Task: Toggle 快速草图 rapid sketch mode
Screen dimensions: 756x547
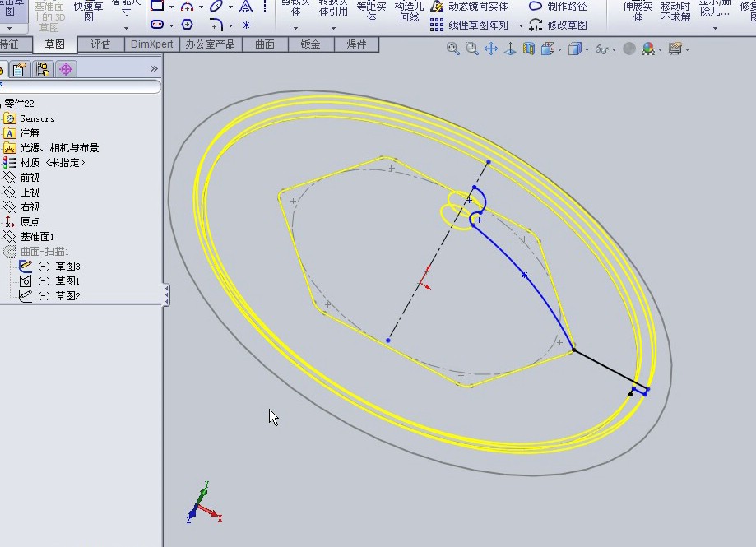Action: (88, 12)
